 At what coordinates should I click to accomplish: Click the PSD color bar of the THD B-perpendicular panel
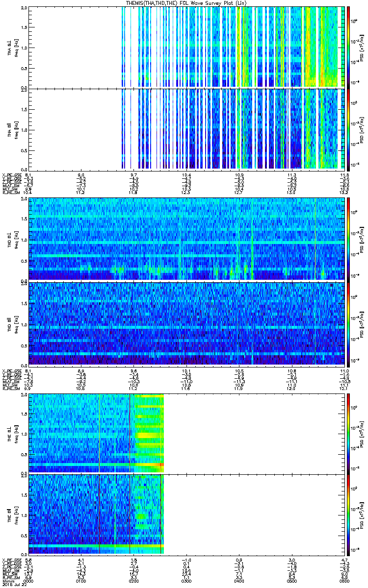348,239
